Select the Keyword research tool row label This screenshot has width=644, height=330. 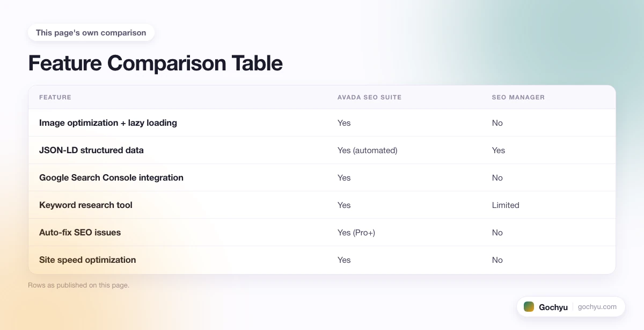tap(86, 205)
